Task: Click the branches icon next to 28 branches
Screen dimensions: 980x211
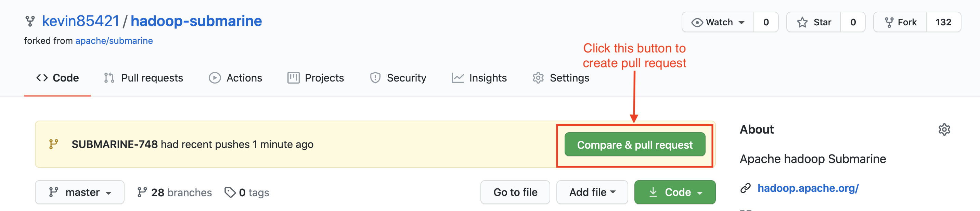Action: (142, 193)
